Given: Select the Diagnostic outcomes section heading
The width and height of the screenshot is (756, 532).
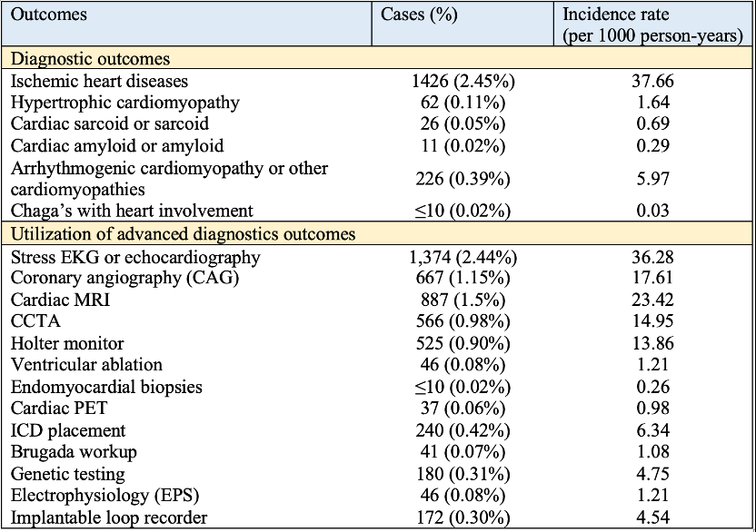Looking at the screenshot, I should 90,59.
